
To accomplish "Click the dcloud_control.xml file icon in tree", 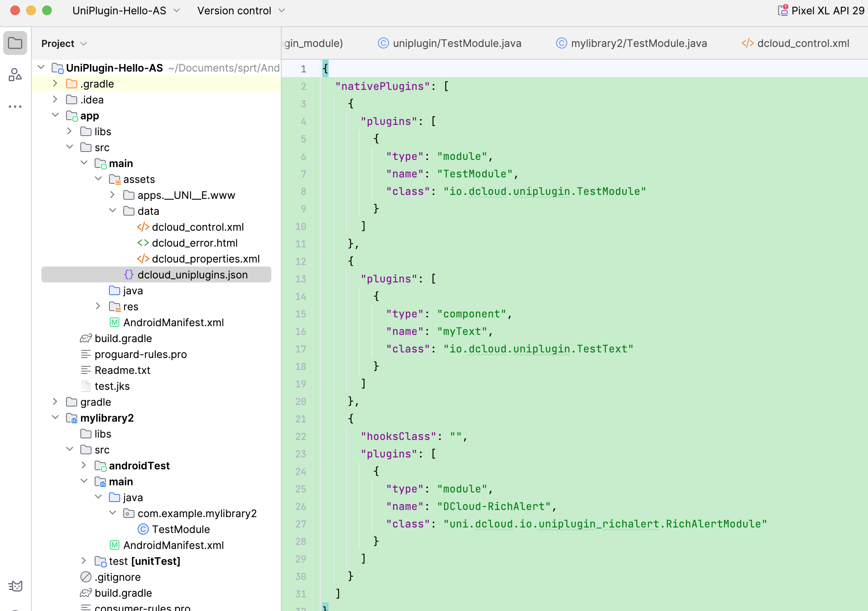I will (x=143, y=227).
